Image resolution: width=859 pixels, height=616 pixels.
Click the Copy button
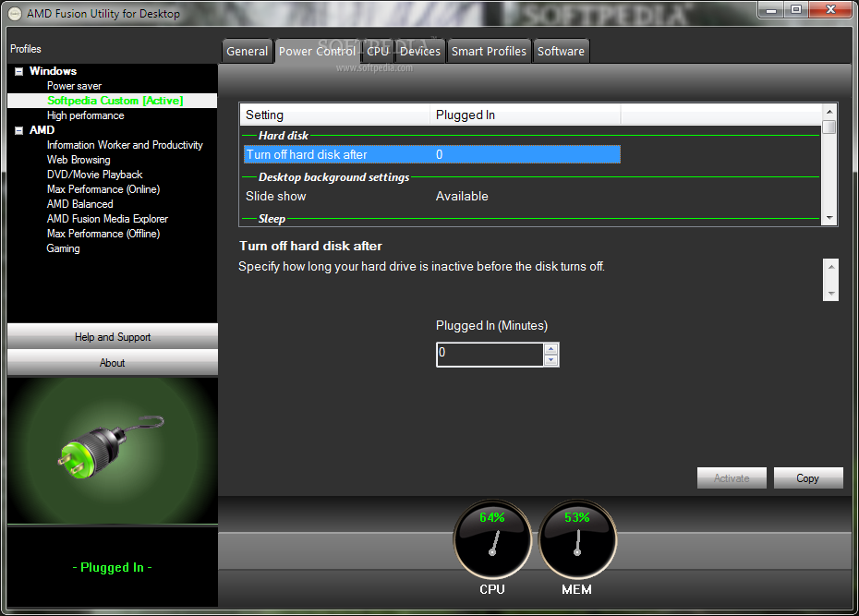click(808, 478)
